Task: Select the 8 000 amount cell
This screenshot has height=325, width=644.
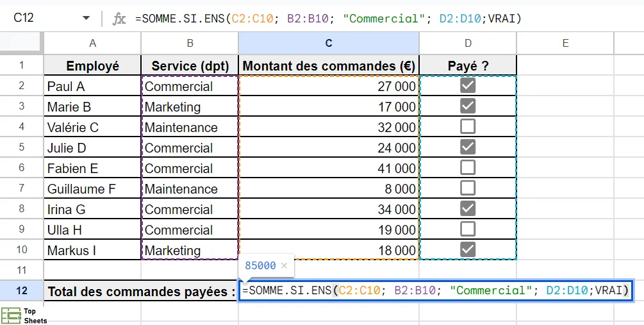Action: click(329, 188)
